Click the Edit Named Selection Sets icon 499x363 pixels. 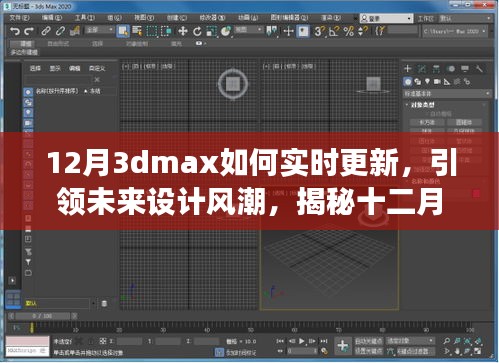379,31
